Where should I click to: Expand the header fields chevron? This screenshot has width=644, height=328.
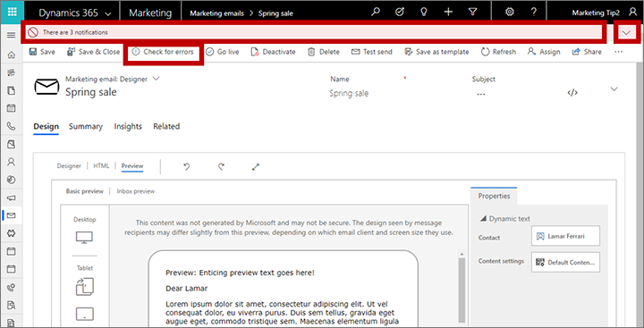[614, 89]
